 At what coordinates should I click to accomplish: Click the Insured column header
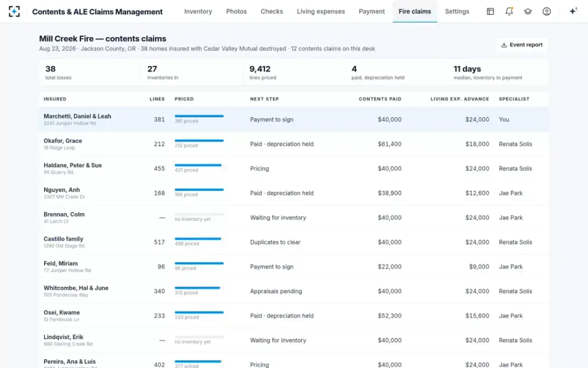[55, 99]
